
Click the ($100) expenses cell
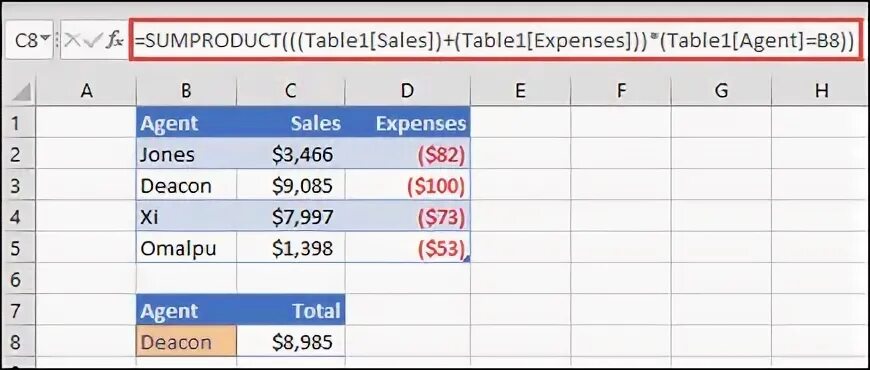(408, 185)
